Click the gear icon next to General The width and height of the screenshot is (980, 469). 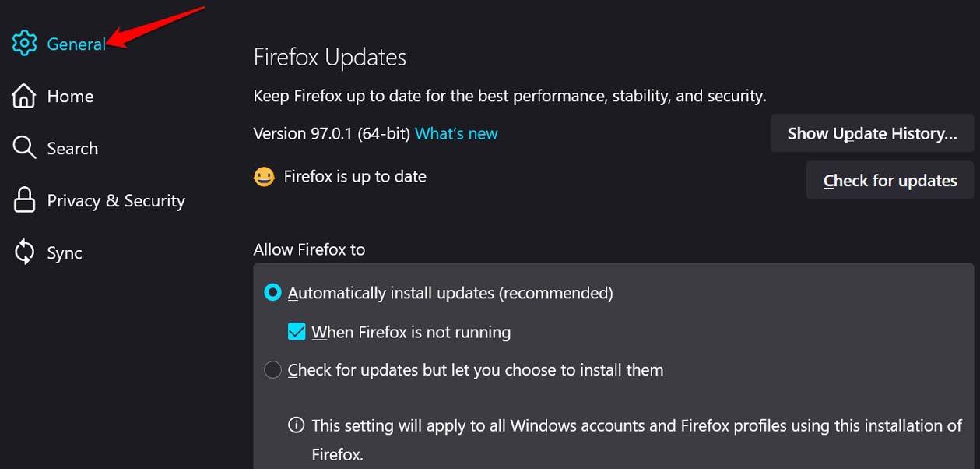[24, 44]
